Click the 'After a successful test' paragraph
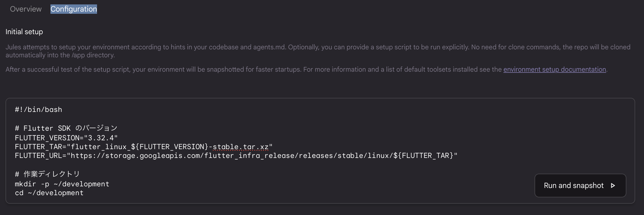The image size is (644, 215). point(307,69)
